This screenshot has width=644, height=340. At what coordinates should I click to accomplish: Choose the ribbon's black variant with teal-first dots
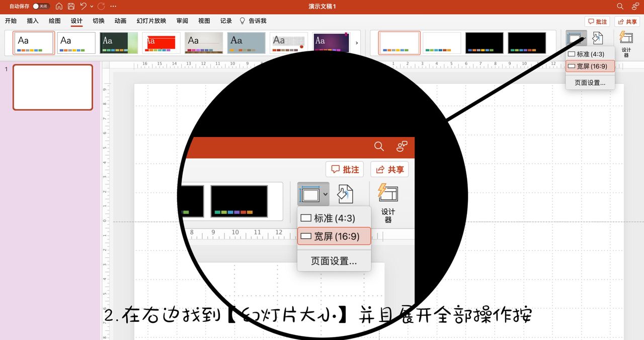pyautogui.click(x=527, y=43)
